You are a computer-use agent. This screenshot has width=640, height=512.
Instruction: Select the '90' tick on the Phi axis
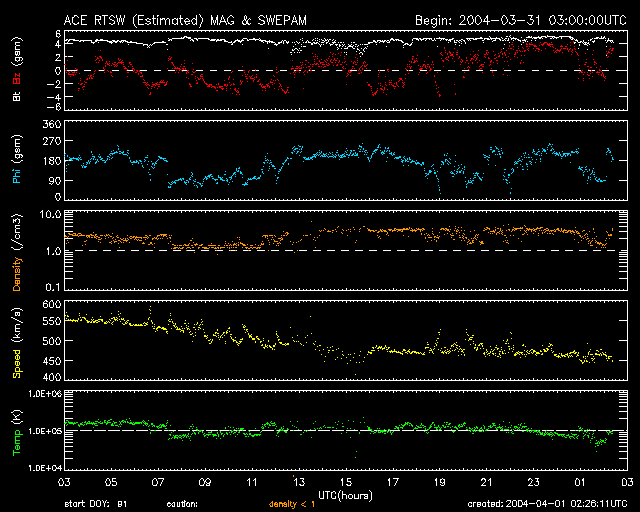(x=55, y=180)
